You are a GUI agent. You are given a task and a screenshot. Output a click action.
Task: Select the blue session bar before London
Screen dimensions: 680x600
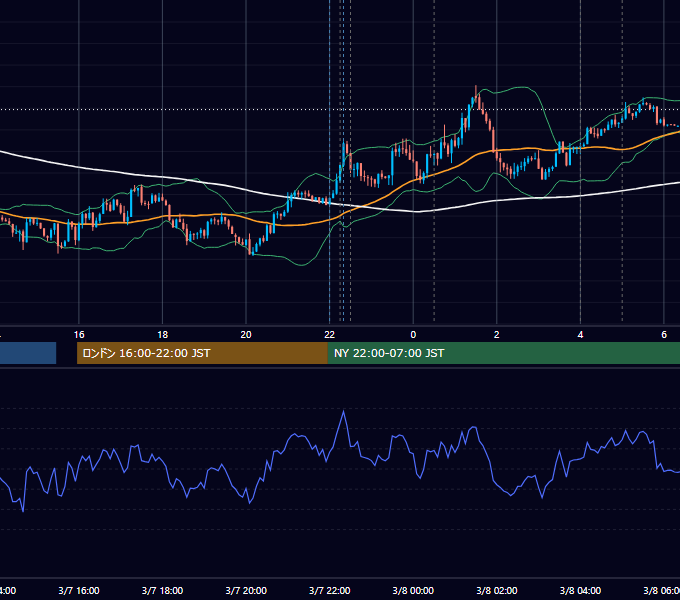(28, 353)
